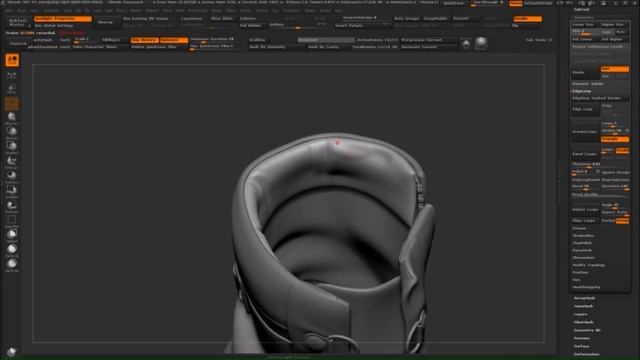
Task: Select the seventh brush icon in the left shelf
Action: [x=12, y=147]
